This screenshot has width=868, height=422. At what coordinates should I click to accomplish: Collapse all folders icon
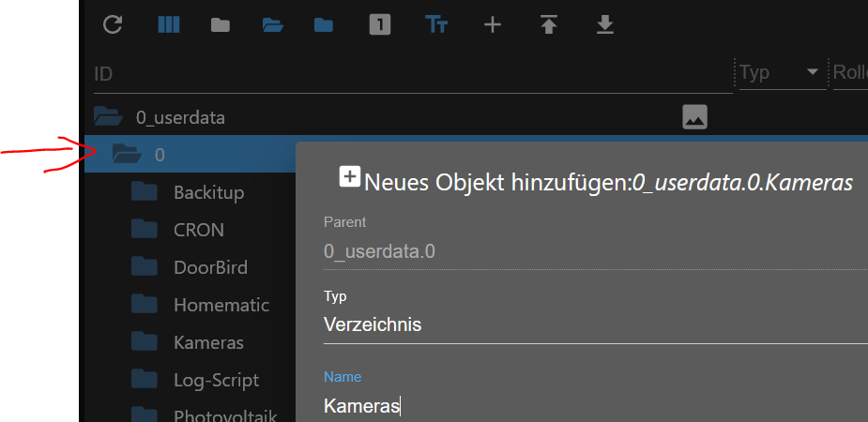pos(221,25)
